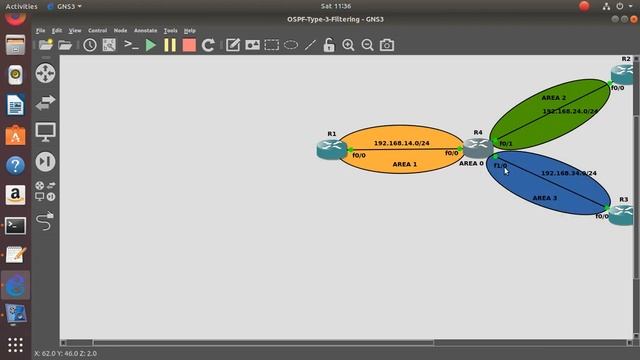The height and width of the screenshot is (360, 640).
Task: Open Ubuntu Software from dock
Action: click(x=16, y=136)
